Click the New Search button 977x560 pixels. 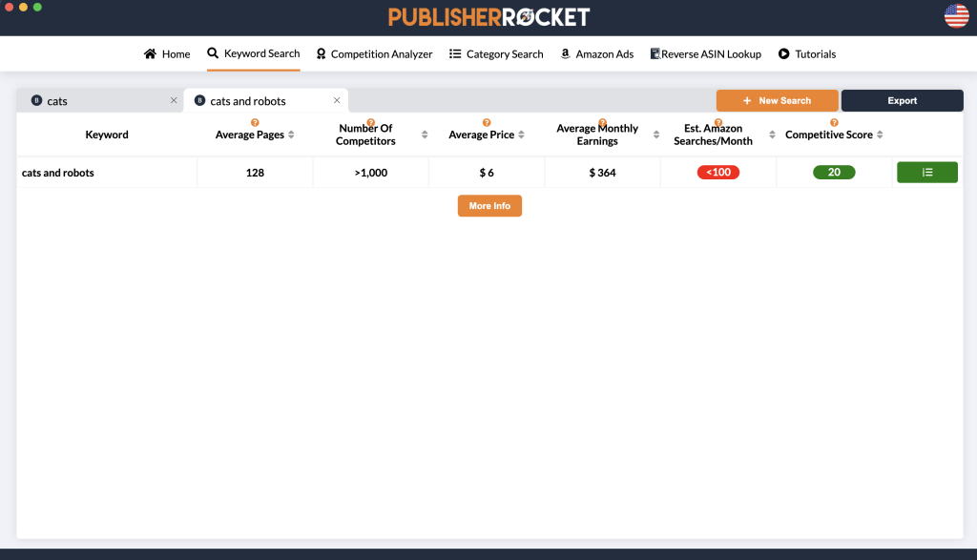click(777, 101)
